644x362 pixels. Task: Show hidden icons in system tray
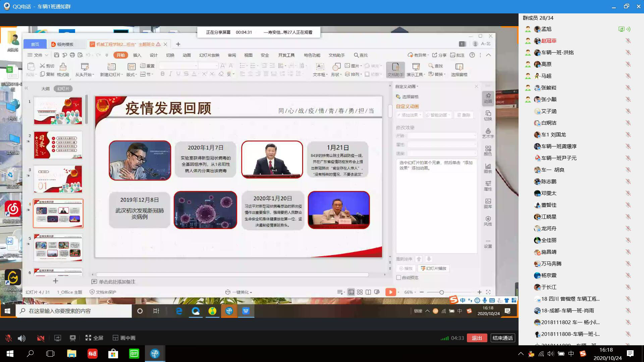point(521,354)
